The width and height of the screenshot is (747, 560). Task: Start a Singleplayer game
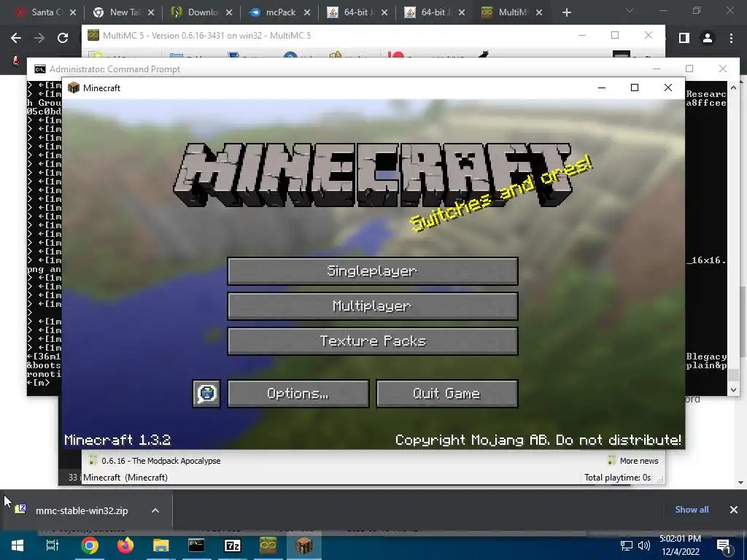[x=373, y=271]
